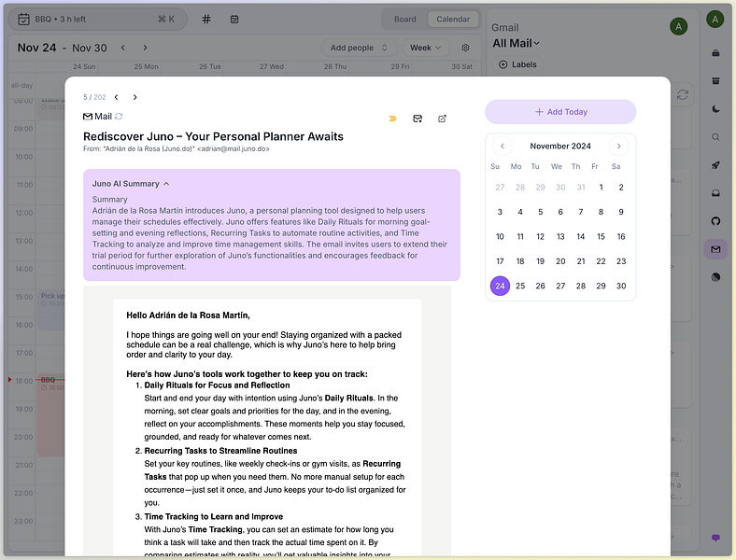Open the Week view dropdown
Image resolution: width=736 pixels, height=560 pixels.
point(426,48)
